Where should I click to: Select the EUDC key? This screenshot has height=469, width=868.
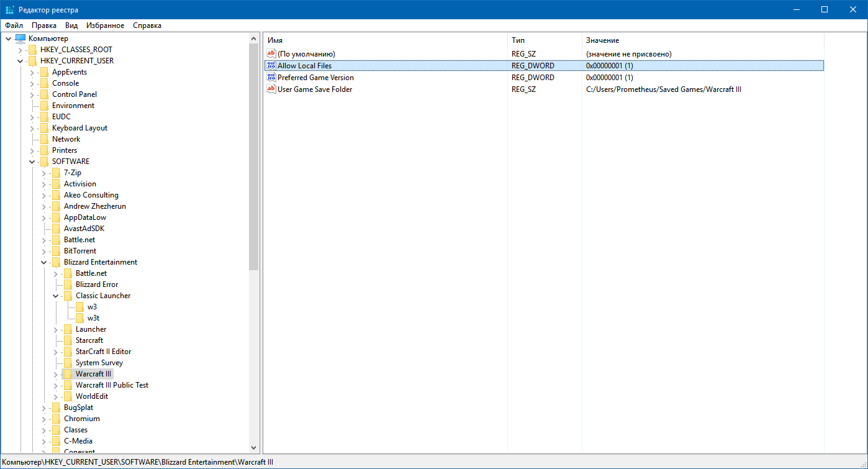(x=61, y=117)
